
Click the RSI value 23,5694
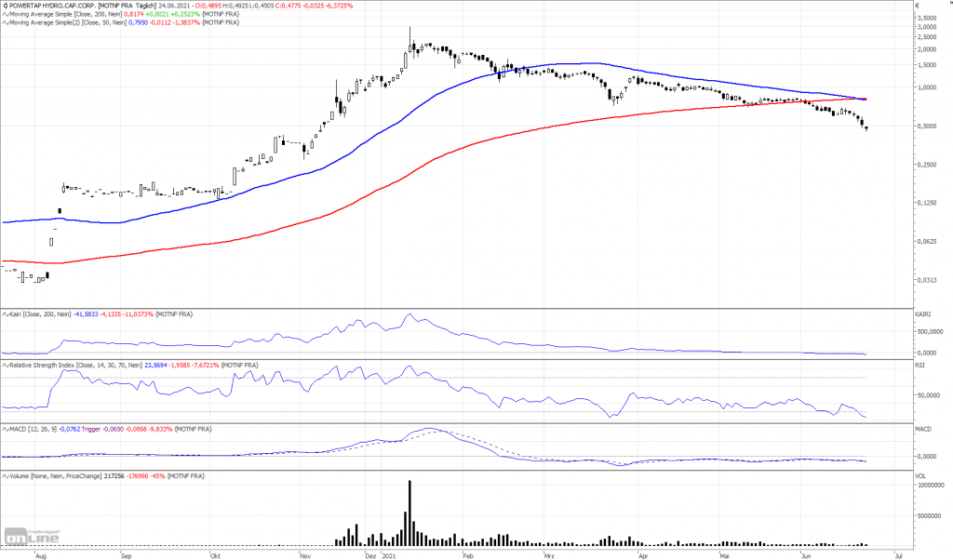click(155, 366)
